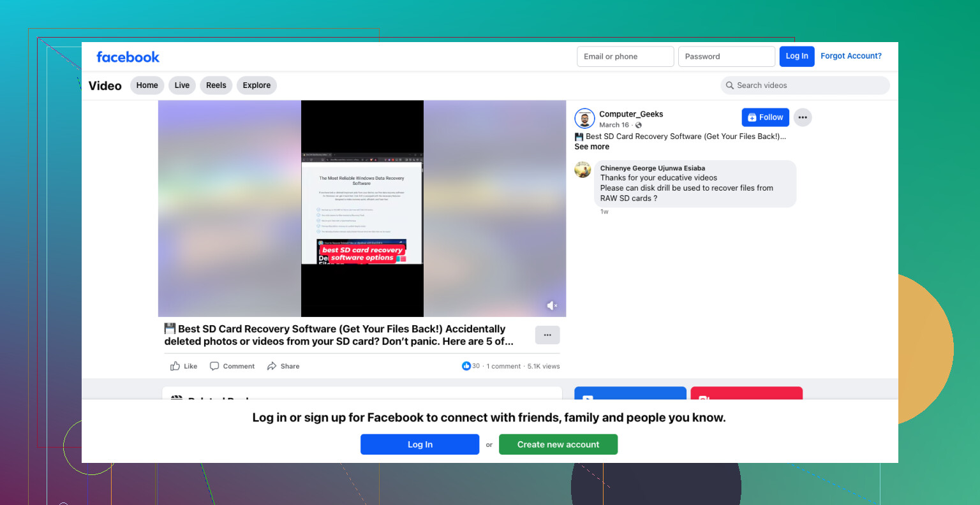The image size is (980, 505).
Task: Click the Search videos box
Action: pyautogui.click(x=805, y=85)
